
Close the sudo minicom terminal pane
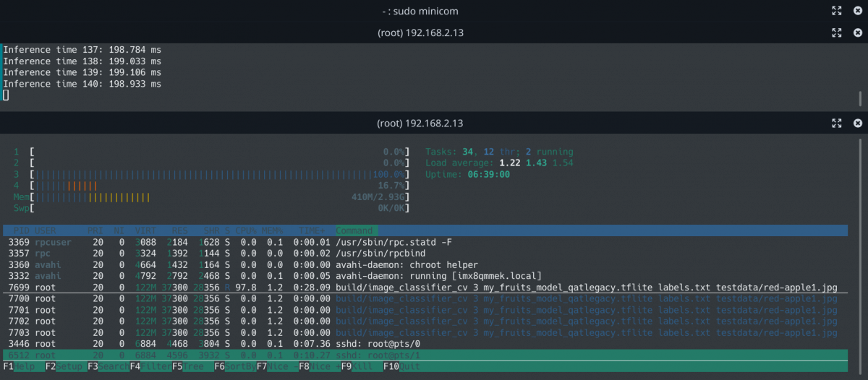pos(857,11)
